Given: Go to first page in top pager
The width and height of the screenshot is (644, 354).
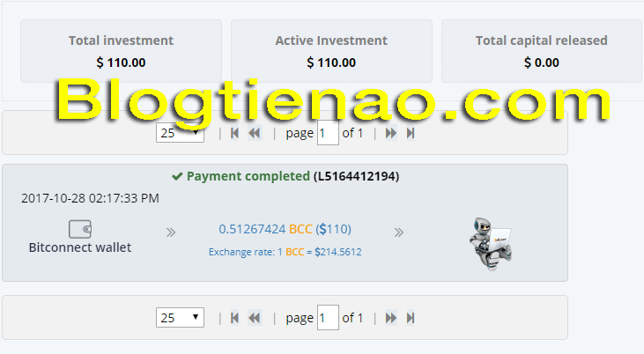Looking at the screenshot, I should tap(234, 133).
